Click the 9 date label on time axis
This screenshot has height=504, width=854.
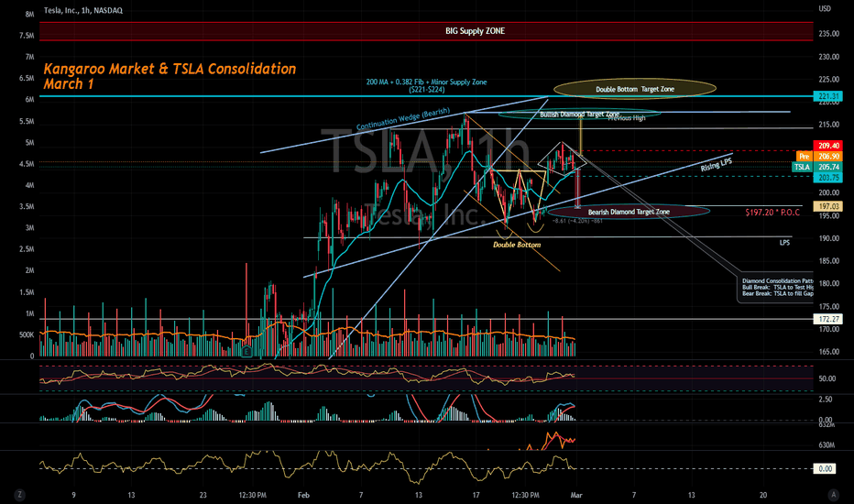[73, 495]
